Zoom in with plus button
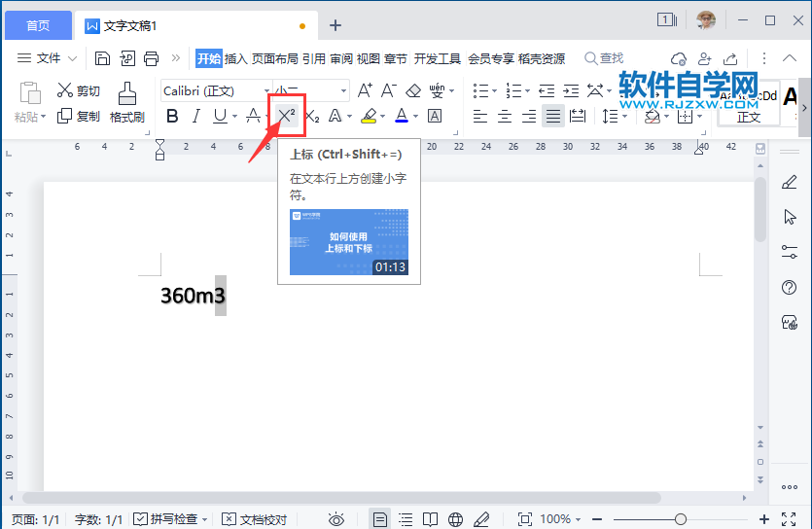The image size is (812, 529). click(x=763, y=518)
